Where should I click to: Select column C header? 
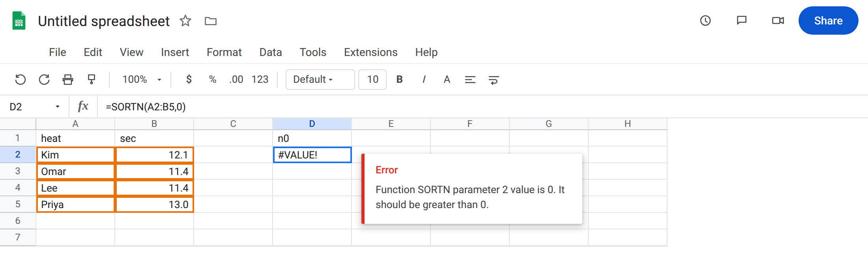(233, 124)
